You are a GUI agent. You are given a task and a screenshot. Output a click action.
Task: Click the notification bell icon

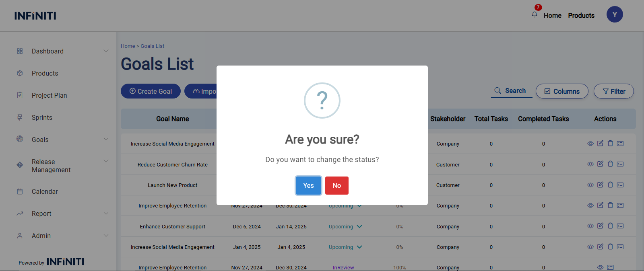tap(535, 14)
